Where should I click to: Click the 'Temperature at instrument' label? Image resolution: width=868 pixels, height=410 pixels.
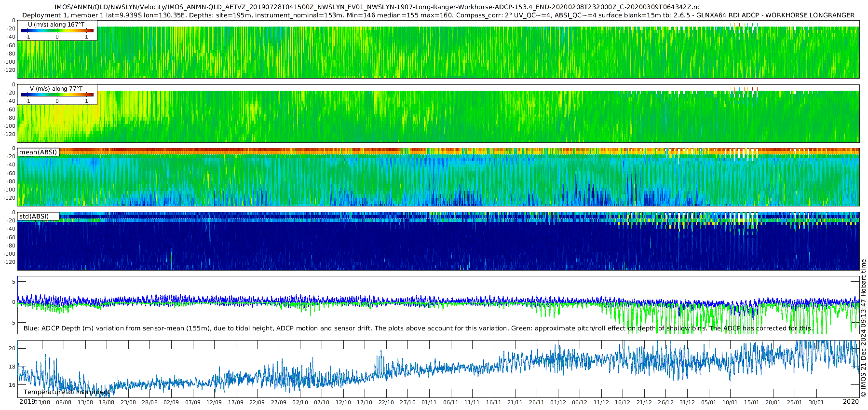pyautogui.click(x=67, y=392)
